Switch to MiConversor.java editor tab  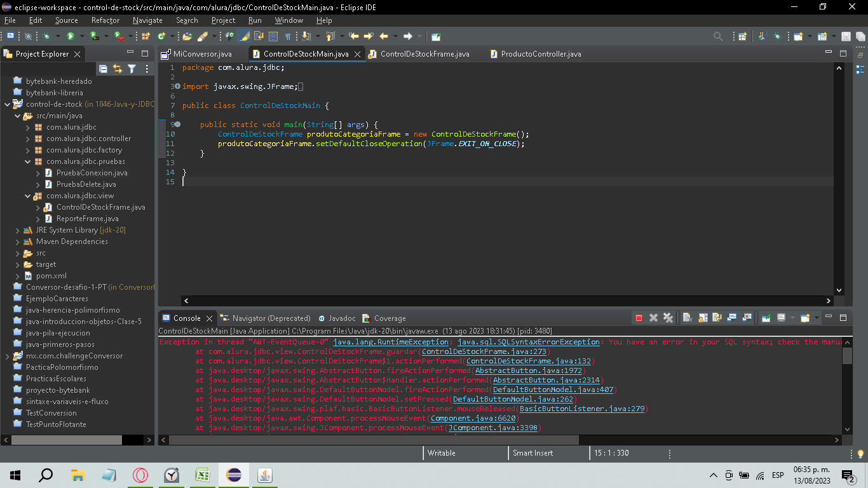click(x=196, y=54)
